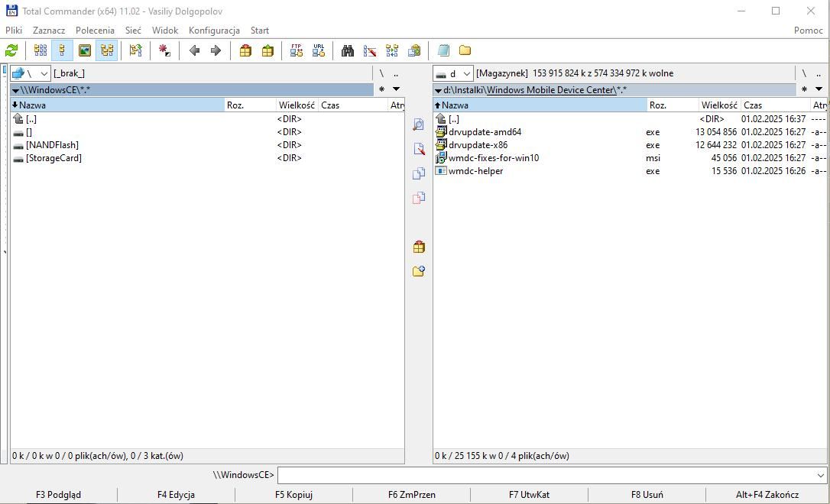Viewport: 830px width, 504px height.
Task: Open the Polecenia menu
Action: click(95, 31)
